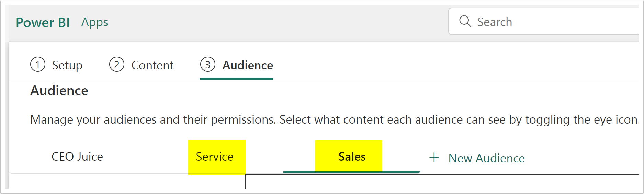Click empty gray header area beside Apps
The width and height of the screenshot is (644, 194).
point(275,22)
